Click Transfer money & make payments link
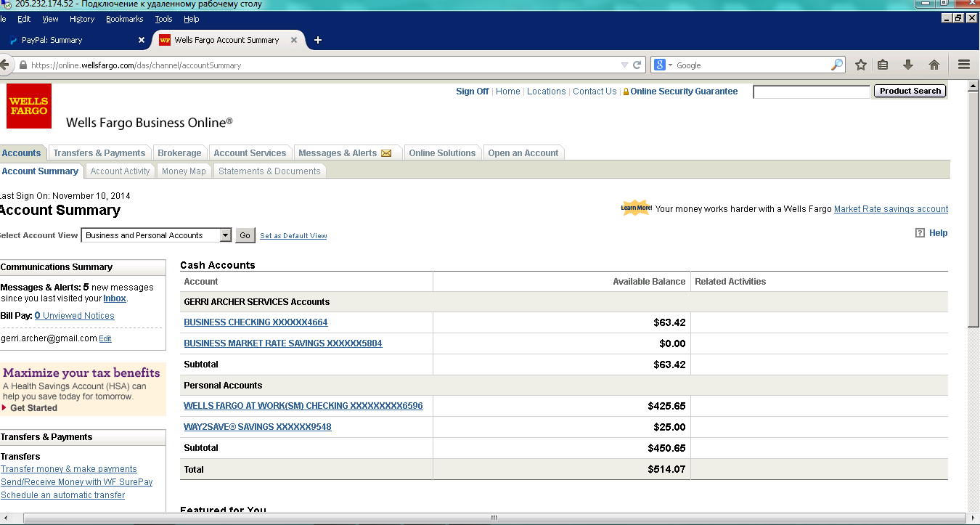Screen dimensions: 980x525 point(69,469)
